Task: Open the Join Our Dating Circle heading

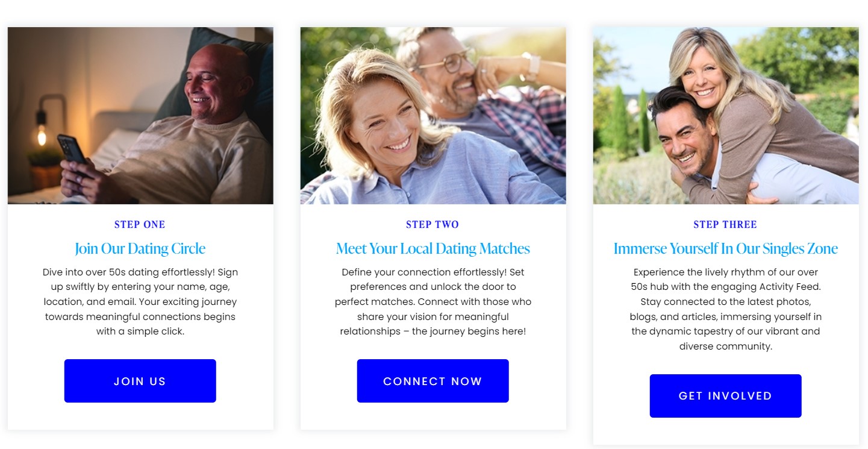Action: click(x=140, y=248)
